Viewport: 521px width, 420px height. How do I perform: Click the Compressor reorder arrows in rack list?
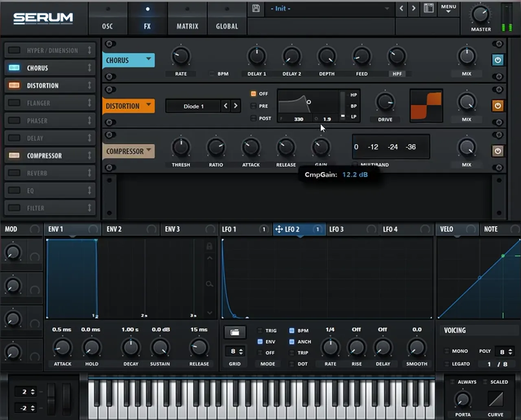pos(90,155)
